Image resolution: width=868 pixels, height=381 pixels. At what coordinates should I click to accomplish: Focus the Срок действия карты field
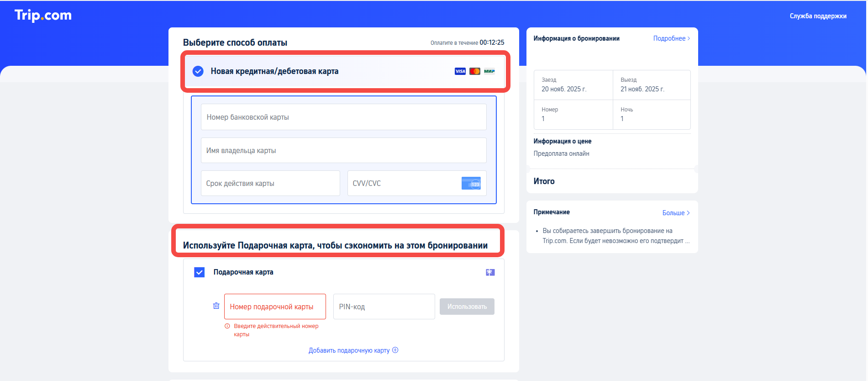coord(270,183)
